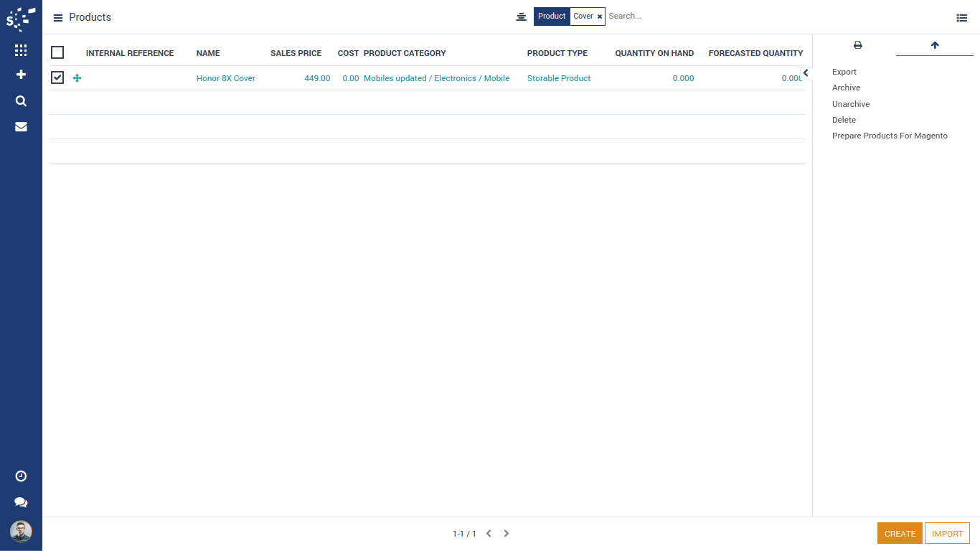Viewport: 980px width, 551px height.
Task: Click the Create button
Action: pyautogui.click(x=899, y=534)
